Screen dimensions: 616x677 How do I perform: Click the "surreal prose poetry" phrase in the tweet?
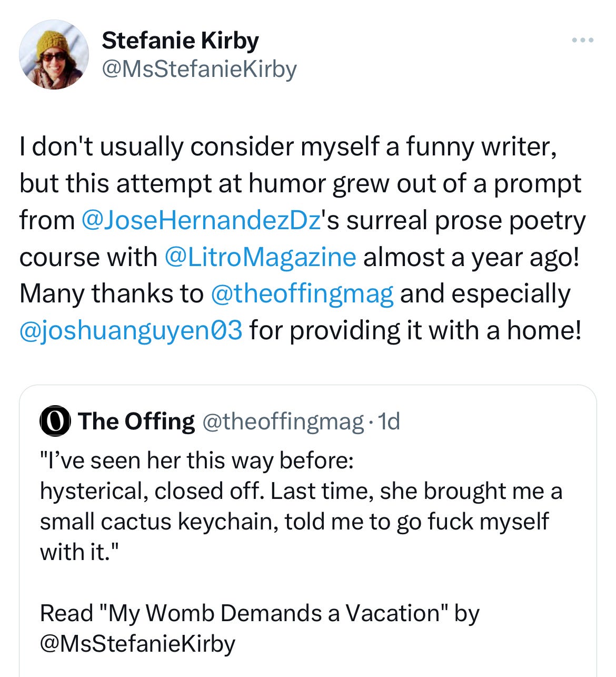click(465, 220)
